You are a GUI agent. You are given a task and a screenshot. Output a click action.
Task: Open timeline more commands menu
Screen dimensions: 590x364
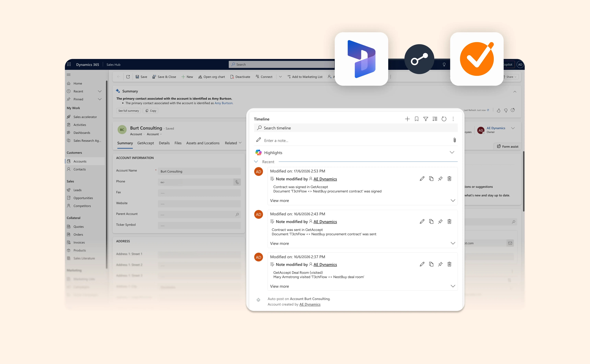[x=453, y=119]
